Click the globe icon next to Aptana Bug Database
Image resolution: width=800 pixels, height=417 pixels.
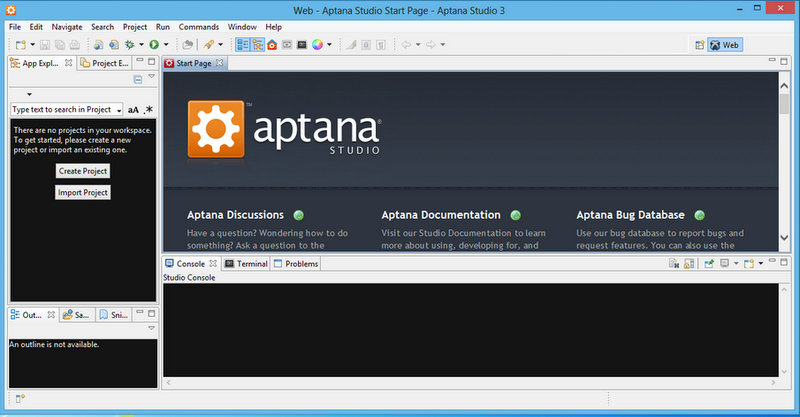click(699, 215)
